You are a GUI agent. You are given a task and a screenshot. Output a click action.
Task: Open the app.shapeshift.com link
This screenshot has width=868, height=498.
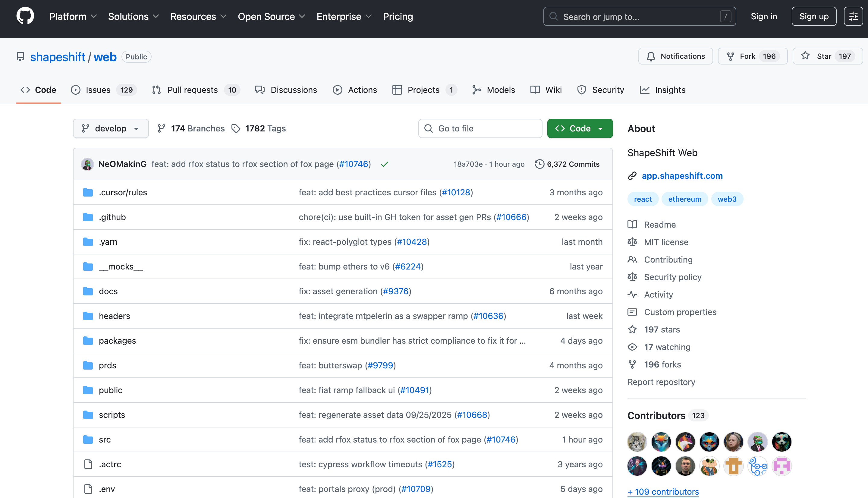click(x=682, y=176)
